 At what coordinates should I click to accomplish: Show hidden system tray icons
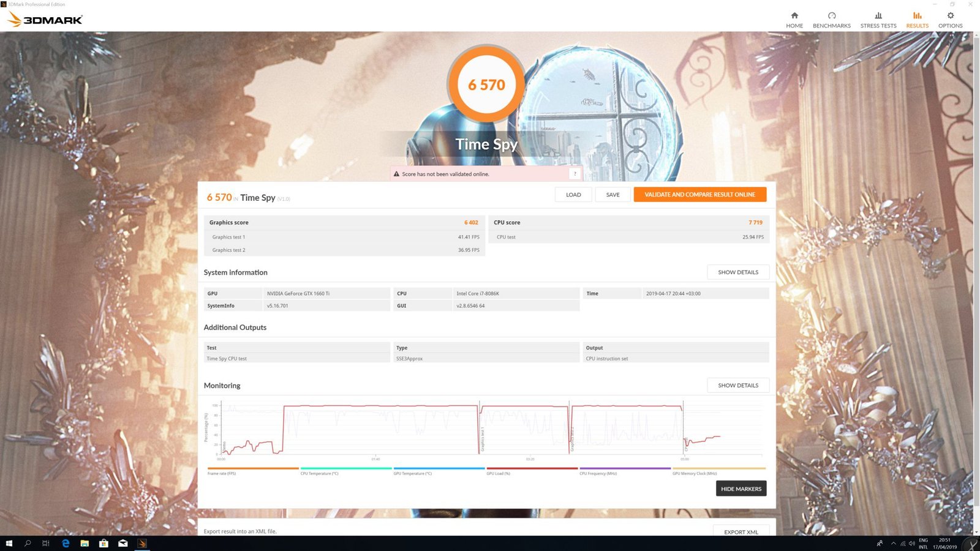(894, 544)
